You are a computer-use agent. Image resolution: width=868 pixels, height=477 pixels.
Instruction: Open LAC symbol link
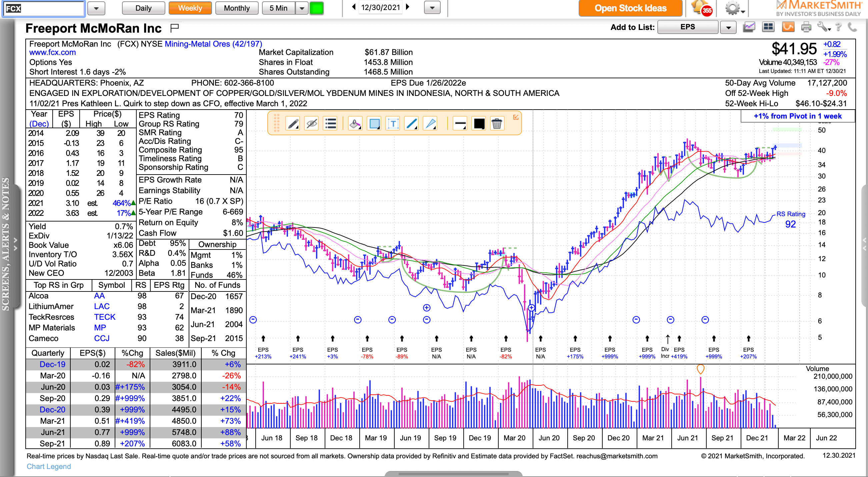pos(102,306)
